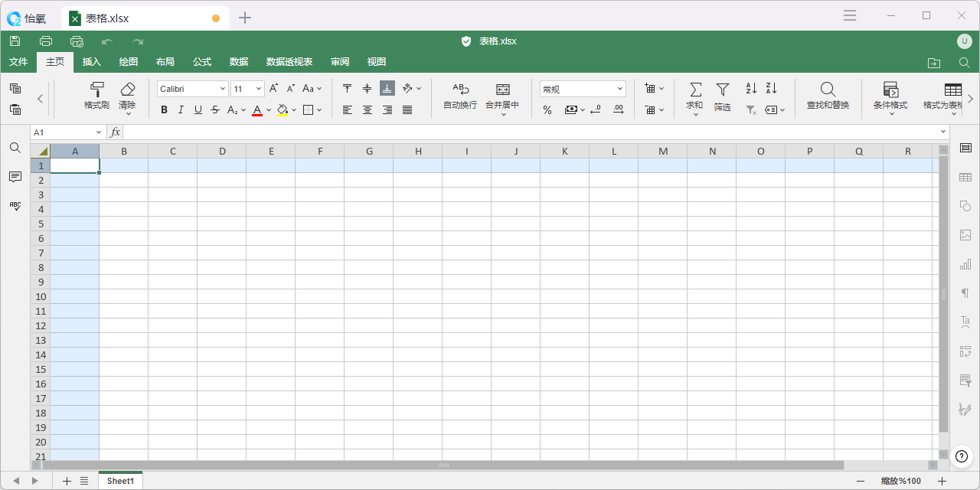Apply percent style to cell

(547, 109)
